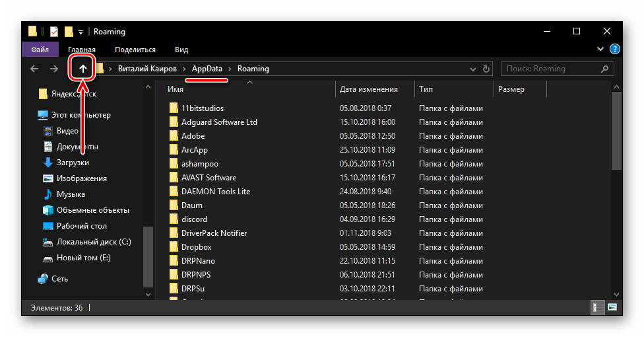
Task: Sort by the Дата изменения column header
Action: (x=368, y=89)
